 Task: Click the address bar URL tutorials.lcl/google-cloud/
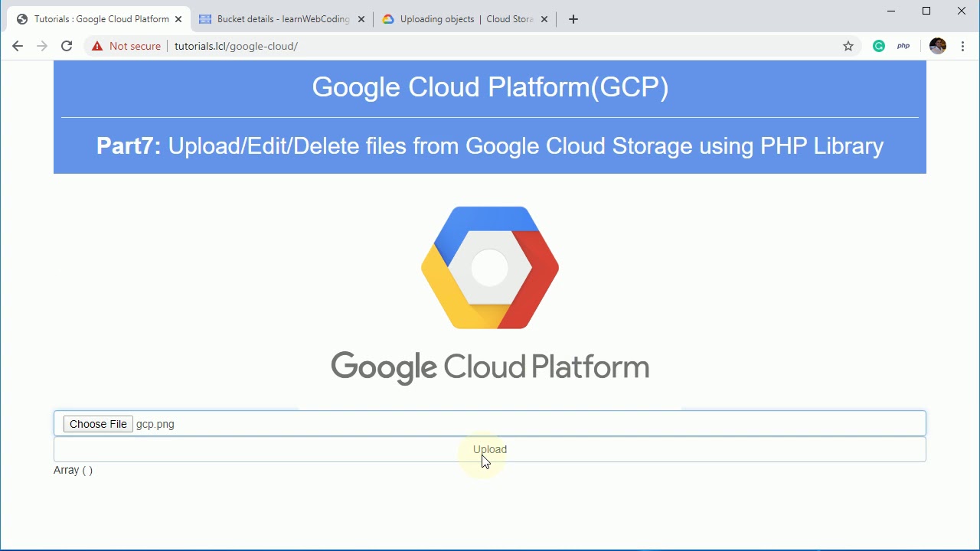pos(236,46)
